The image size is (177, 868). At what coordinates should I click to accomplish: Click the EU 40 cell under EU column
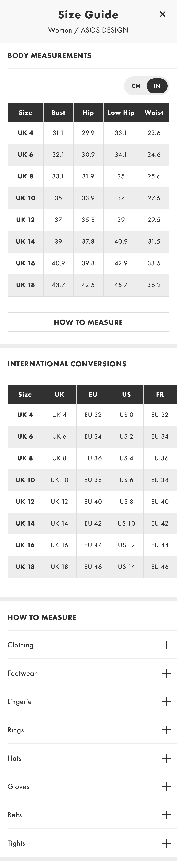[93, 501]
